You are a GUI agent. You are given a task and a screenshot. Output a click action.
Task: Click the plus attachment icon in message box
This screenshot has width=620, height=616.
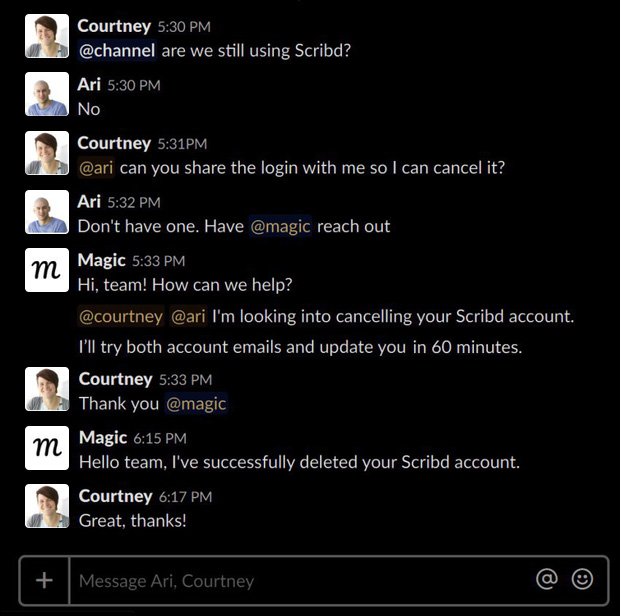[x=44, y=580]
